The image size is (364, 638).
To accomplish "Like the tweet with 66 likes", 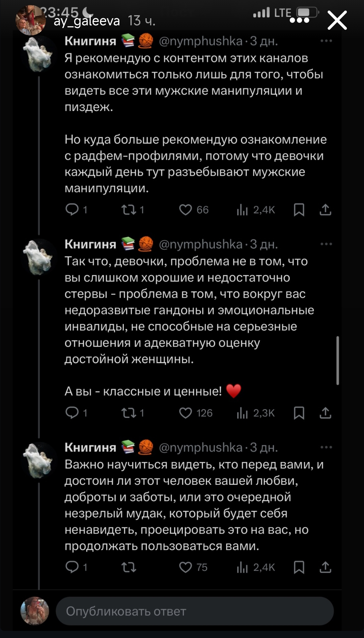I will pos(186,210).
